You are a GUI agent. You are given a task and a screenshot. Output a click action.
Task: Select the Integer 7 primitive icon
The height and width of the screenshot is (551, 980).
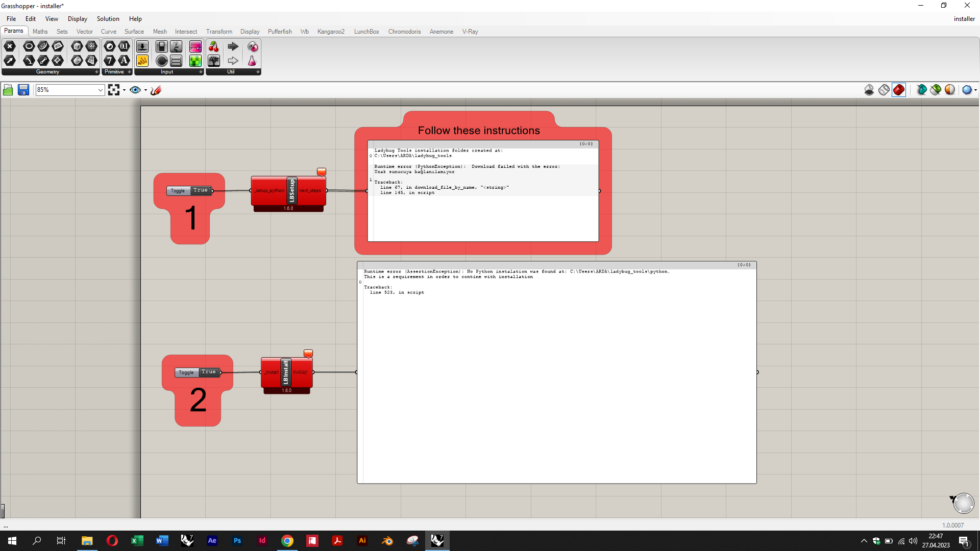tap(110, 61)
